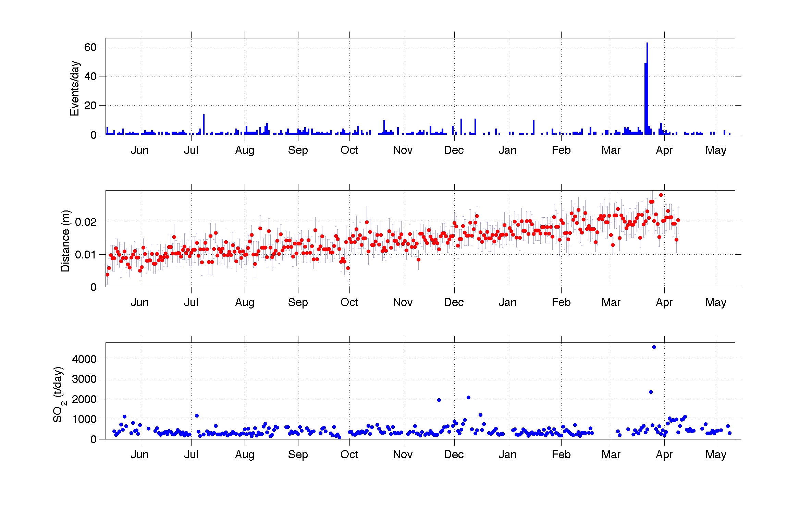
Task: Click the Events/day axis title
Action: pos(75,88)
